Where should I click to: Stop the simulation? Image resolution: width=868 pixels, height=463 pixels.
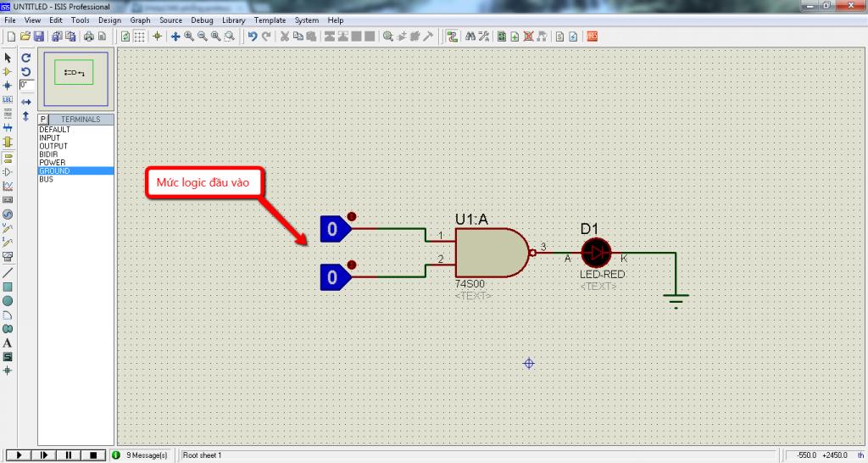pos(93,455)
